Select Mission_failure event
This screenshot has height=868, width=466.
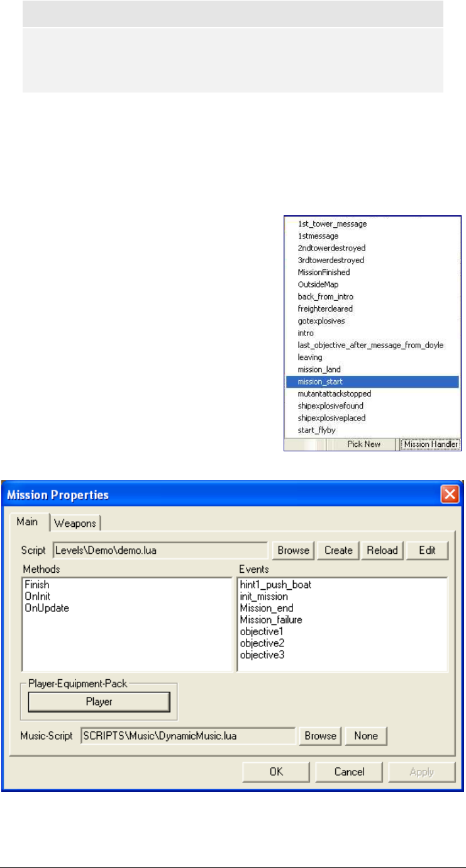click(x=271, y=620)
